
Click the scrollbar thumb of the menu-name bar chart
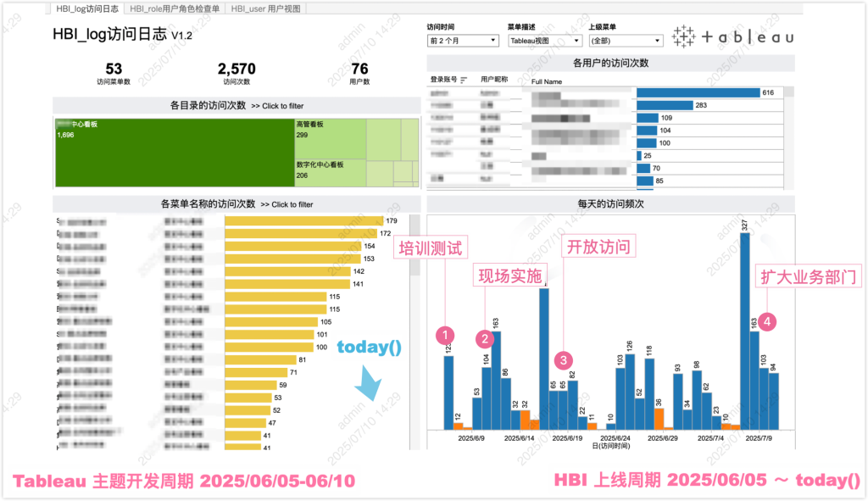[x=415, y=245]
